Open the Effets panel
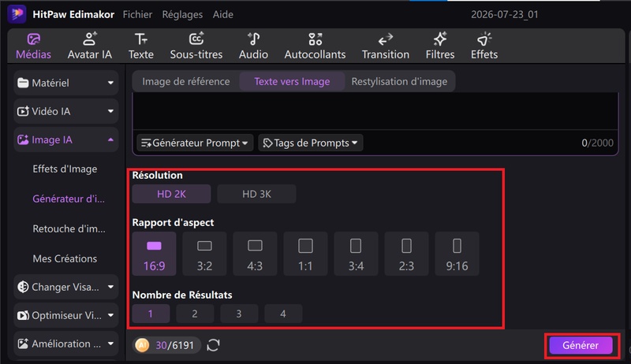 pyautogui.click(x=484, y=46)
